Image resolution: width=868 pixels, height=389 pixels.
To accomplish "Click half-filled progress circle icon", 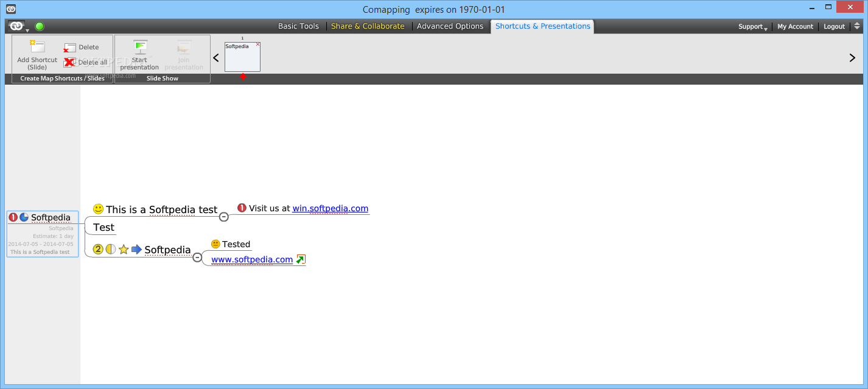I will tap(111, 249).
